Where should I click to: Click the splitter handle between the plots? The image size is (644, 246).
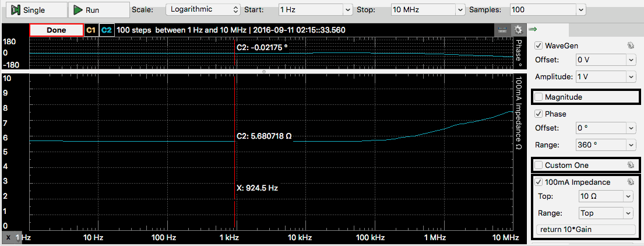264,72
